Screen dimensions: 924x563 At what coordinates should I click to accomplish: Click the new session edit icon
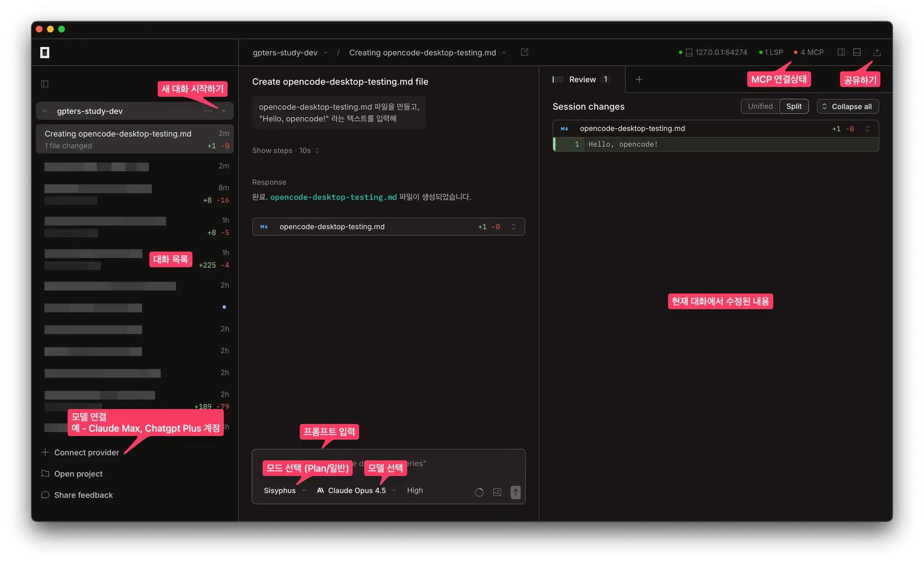(x=524, y=52)
